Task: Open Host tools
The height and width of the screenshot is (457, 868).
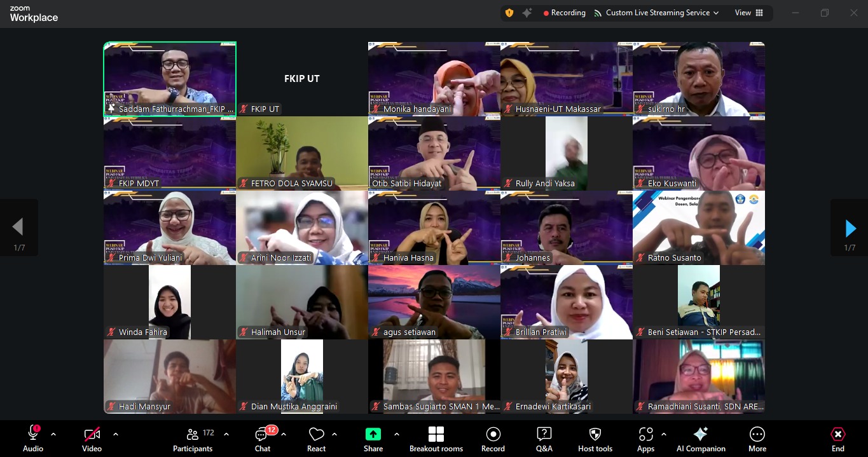Action: (595, 439)
